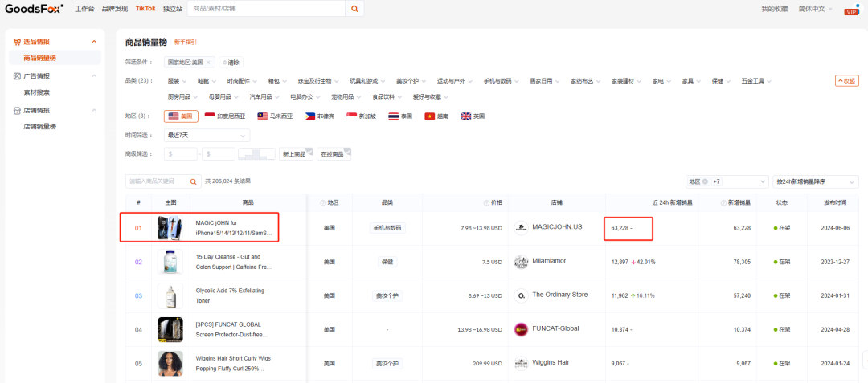Toggle the 在投商品 filter
This screenshot has width=868, height=383.
(334, 154)
